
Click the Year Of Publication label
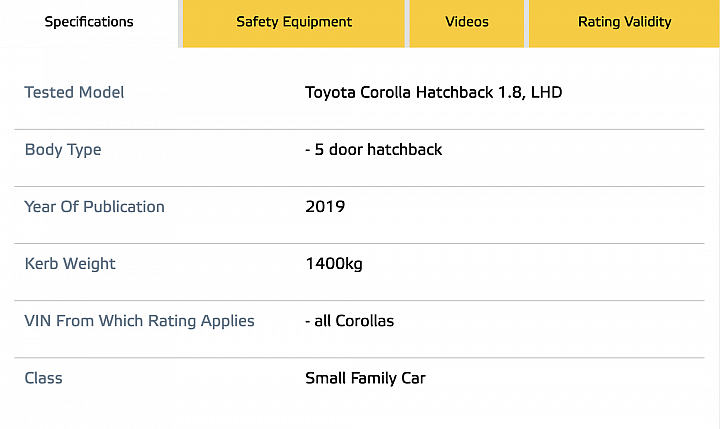click(94, 207)
